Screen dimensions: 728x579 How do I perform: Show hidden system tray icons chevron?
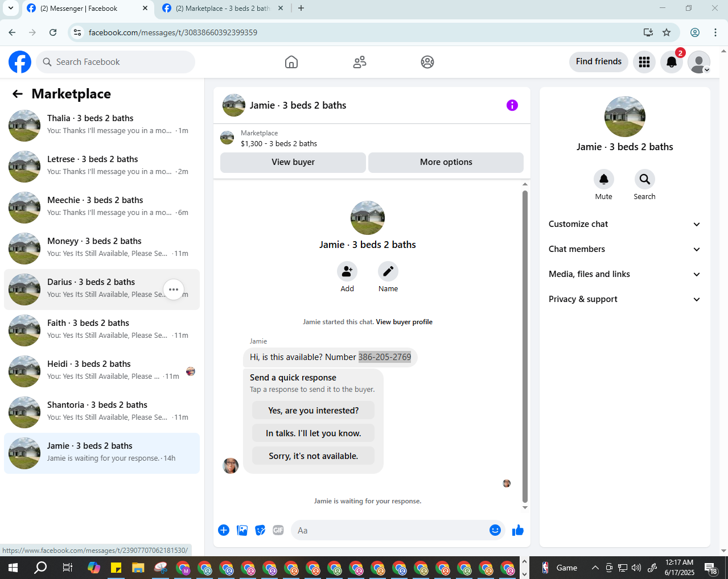tap(595, 568)
